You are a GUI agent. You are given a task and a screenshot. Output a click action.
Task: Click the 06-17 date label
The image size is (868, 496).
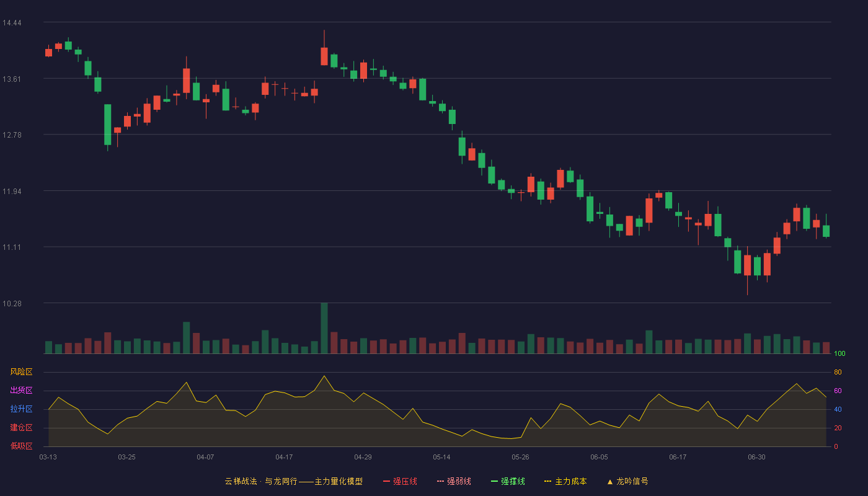pyautogui.click(x=678, y=457)
